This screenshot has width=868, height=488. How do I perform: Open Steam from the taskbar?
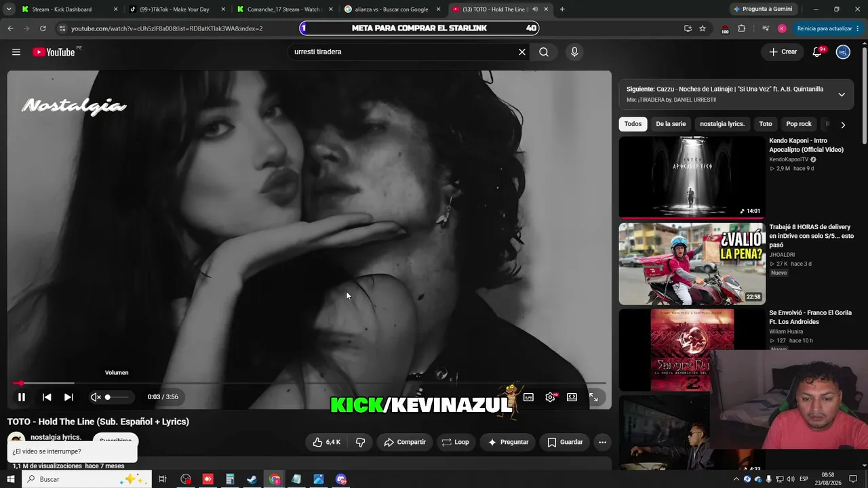click(252, 479)
